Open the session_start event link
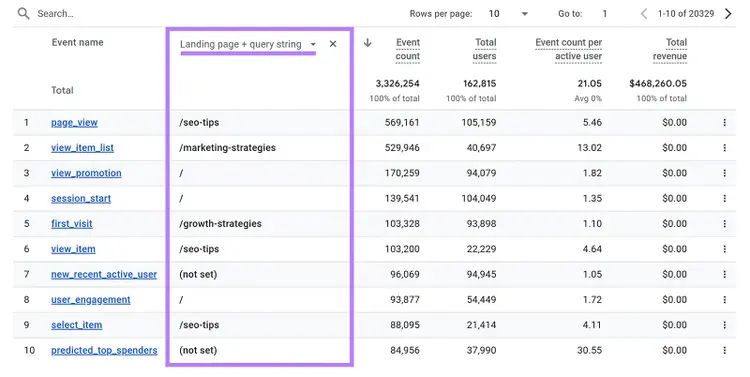The width and height of the screenshot is (750, 377). [81, 199]
